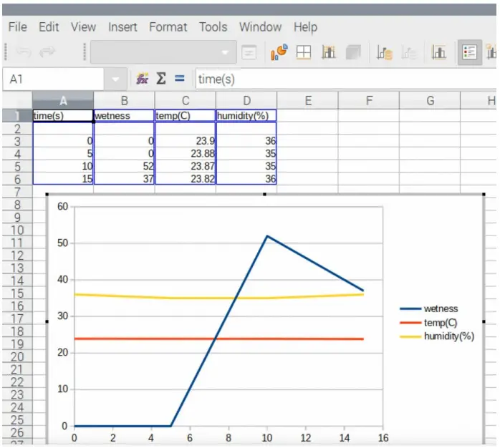Select column B header

(124, 101)
